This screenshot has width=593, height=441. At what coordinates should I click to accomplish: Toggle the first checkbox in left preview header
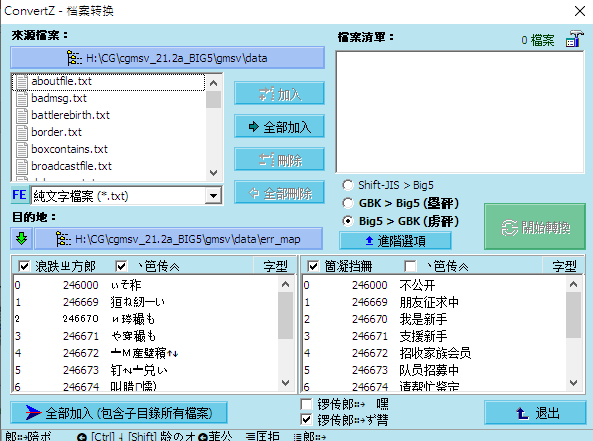pos(23,266)
